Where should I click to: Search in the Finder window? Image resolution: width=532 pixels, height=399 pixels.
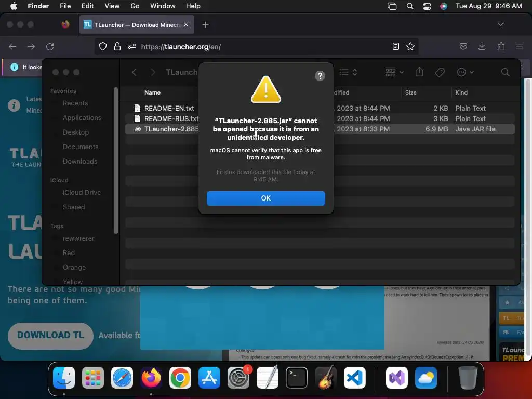click(505, 72)
